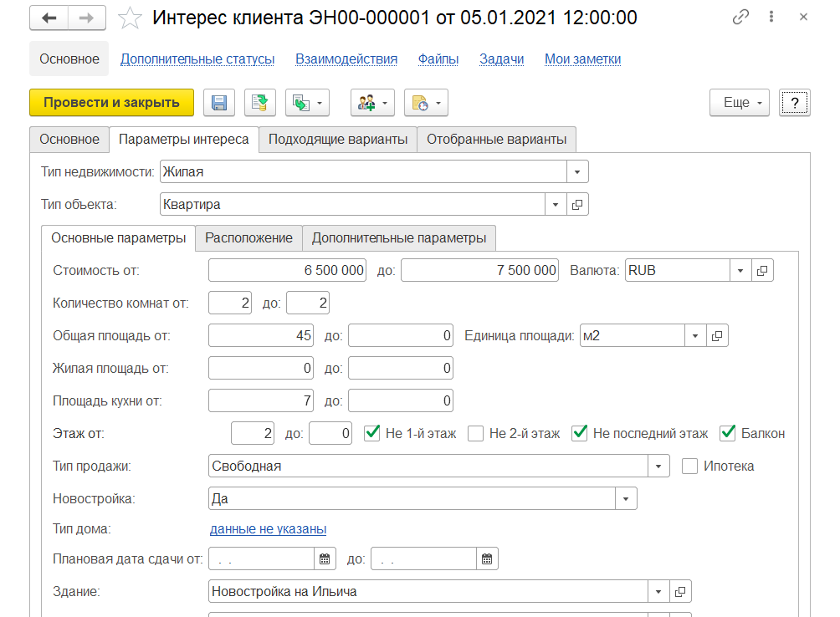840x617 pixels.
Task: Expand the Тип недвижимости dropdown
Action: click(x=577, y=171)
